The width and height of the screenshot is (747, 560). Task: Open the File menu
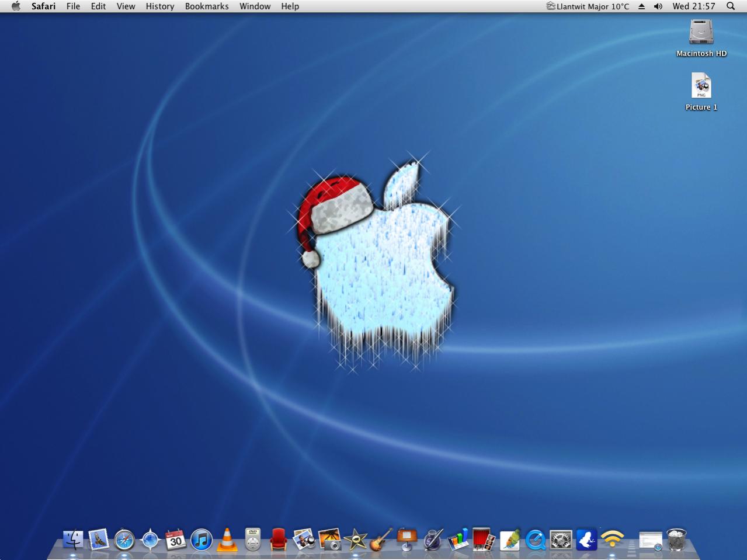pyautogui.click(x=73, y=6)
